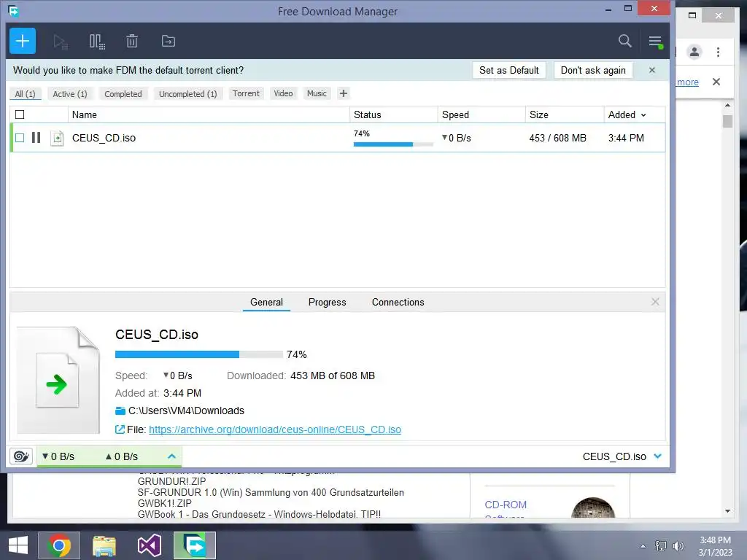
Task: Select the Uncompleted (1) filter tab
Action: [187, 94]
